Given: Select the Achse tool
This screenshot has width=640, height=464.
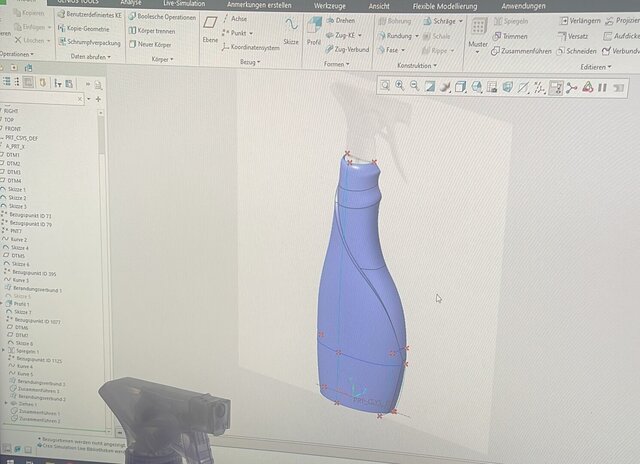Looking at the screenshot, I should click(x=235, y=18).
